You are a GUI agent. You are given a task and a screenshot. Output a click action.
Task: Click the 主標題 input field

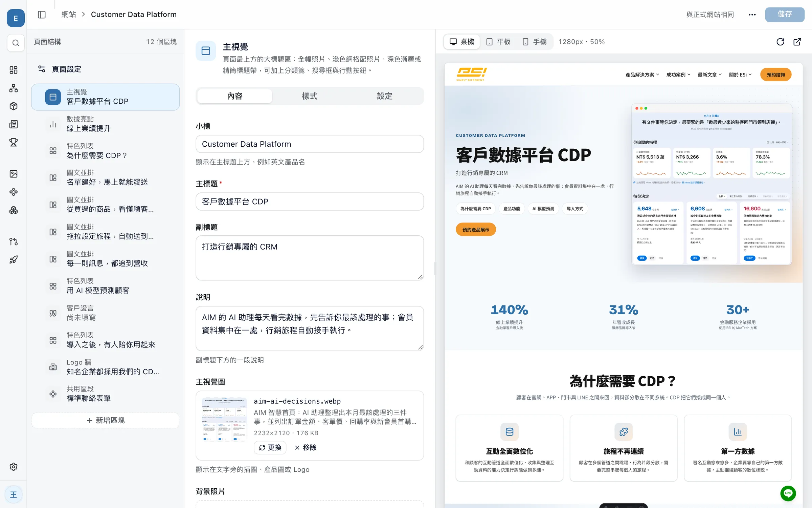click(310, 202)
